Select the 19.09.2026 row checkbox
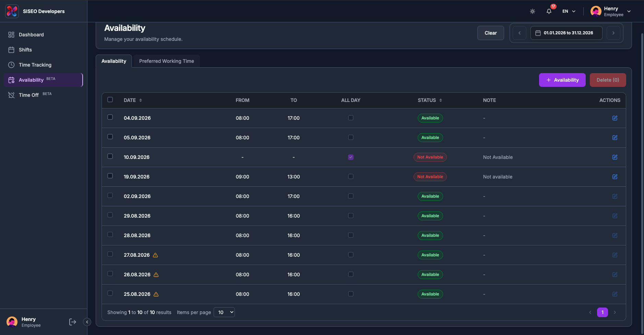Viewport: 644px width, 335px height. coord(110,176)
